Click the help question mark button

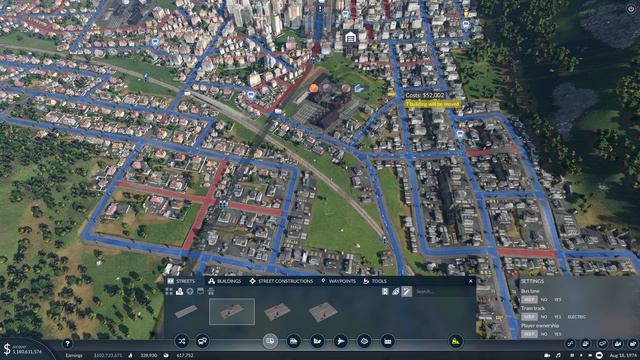tap(67, 344)
